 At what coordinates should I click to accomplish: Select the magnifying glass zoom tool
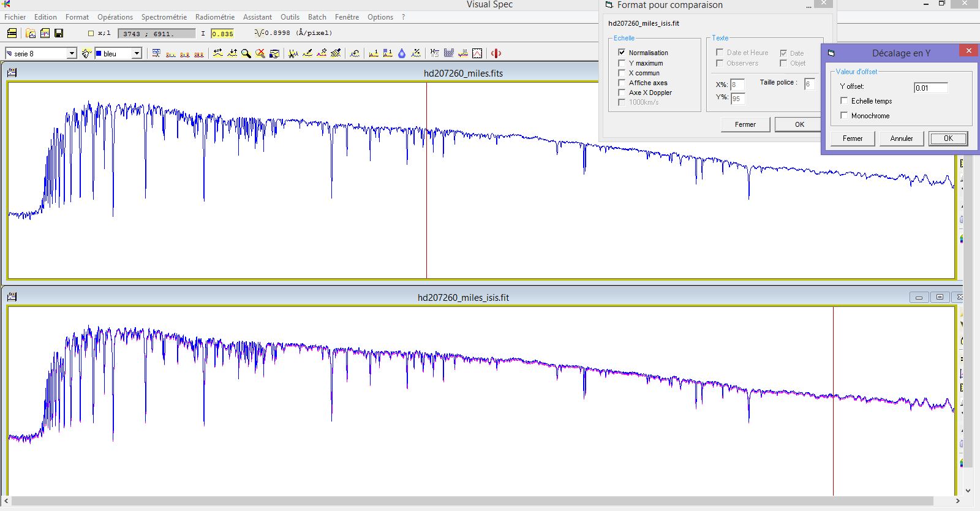pyautogui.click(x=246, y=54)
